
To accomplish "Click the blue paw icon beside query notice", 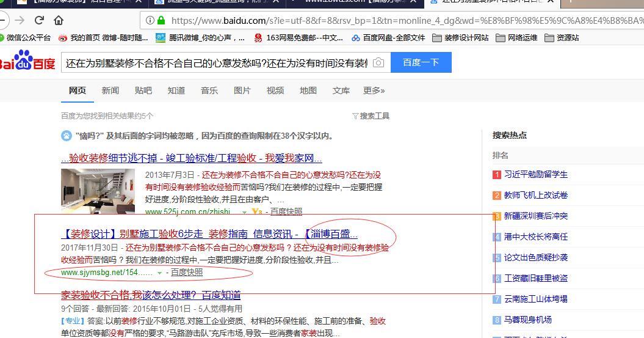I will (67, 136).
